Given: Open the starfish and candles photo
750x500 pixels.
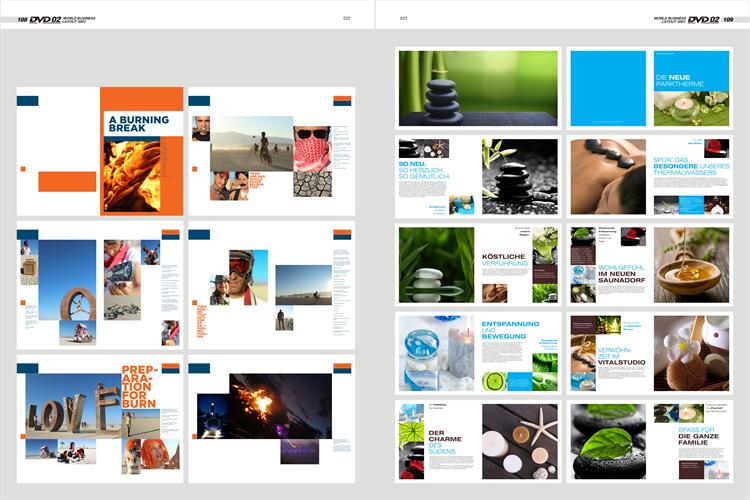Looking at the screenshot, I should (x=519, y=440).
